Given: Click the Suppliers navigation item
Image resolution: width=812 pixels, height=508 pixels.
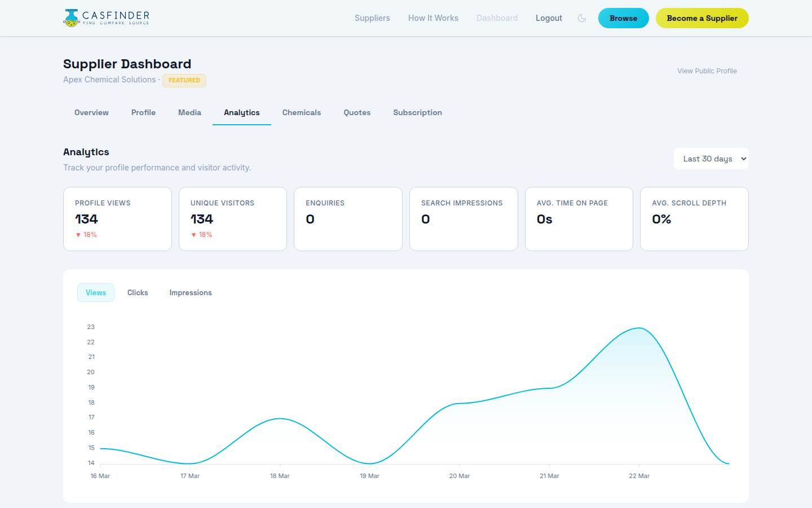Looking at the screenshot, I should [x=372, y=18].
